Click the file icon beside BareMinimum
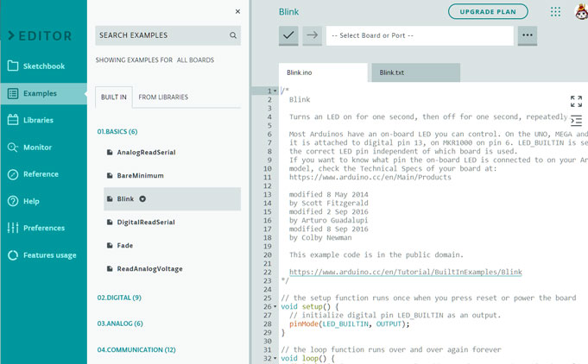This screenshot has height=364, width=588. coord(110,175)
